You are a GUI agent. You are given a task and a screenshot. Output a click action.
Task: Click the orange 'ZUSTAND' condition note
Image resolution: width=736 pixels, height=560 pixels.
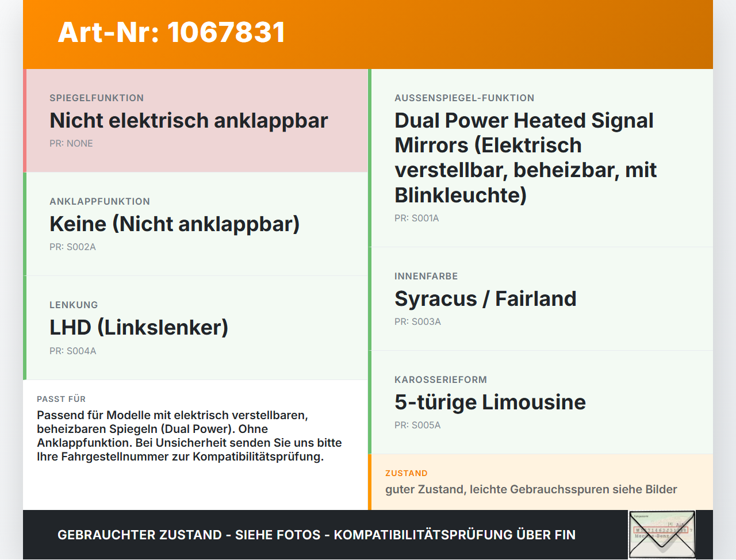tap(540, 482)
